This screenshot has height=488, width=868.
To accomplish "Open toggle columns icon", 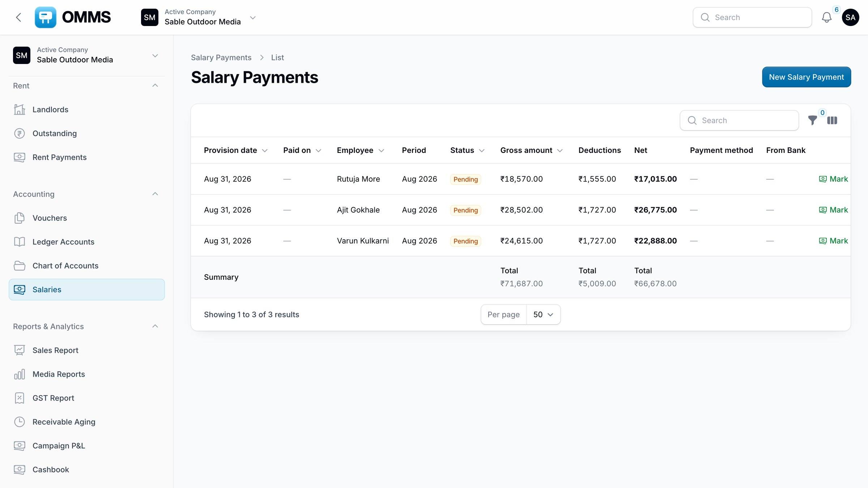I will click(x=832, y=120).
